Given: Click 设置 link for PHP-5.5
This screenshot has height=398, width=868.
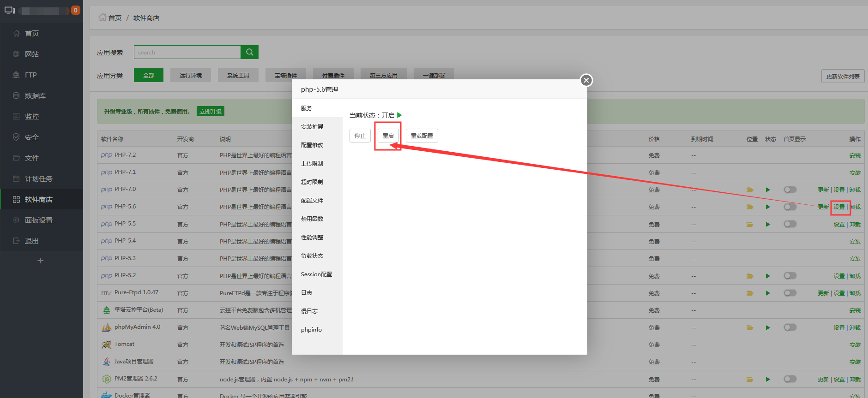Looking at the screenshot, I should click(x=839, y=224).
